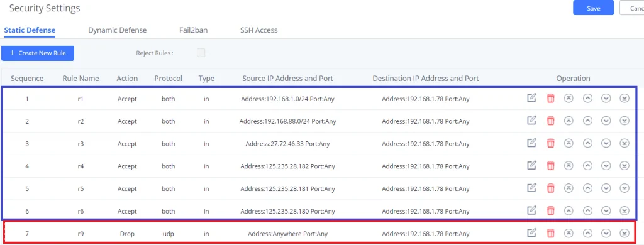
Task: Move rule r5 down one position
Action: click(x=606, y=188)
